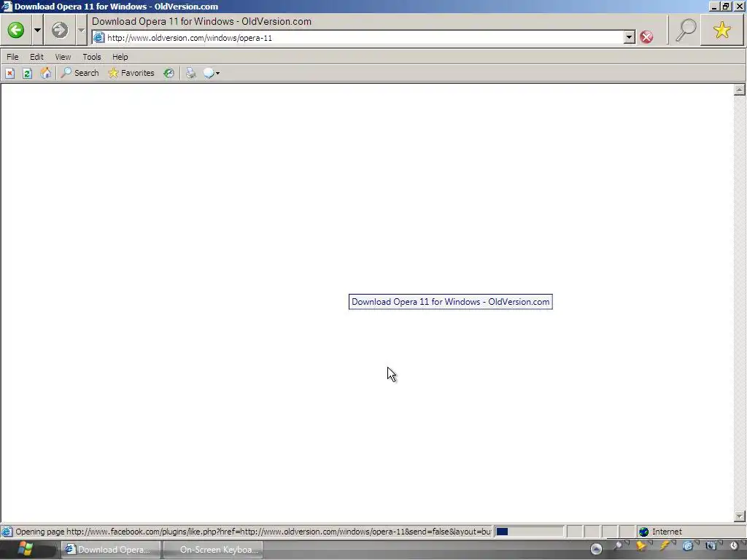Click the page loading progress bar
The width and height of the screenshot is (747, 560).
coord(529,532)
